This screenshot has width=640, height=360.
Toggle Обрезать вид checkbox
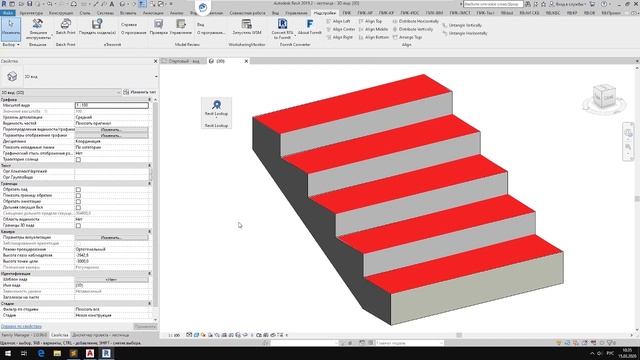[78, 190]
